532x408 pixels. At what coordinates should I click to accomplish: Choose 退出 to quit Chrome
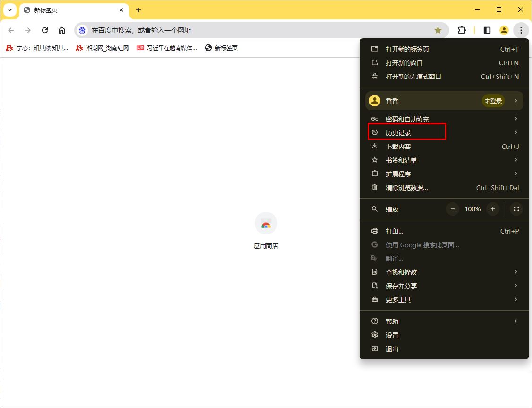[444, 349]
